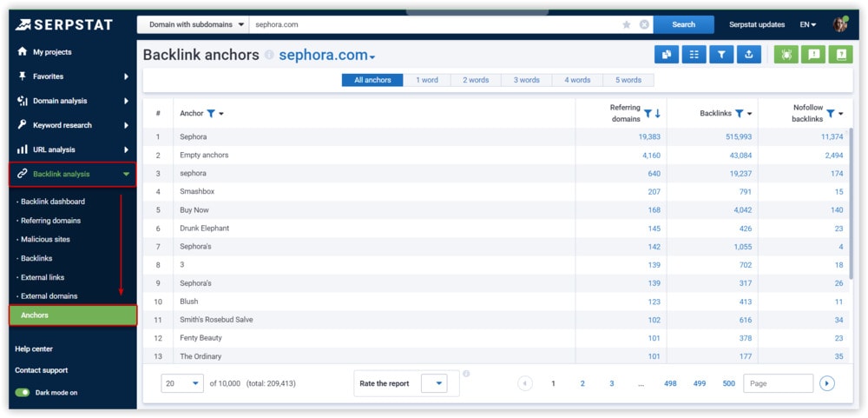
Task: Click the copy report blue icon
Action: point(667,55)
